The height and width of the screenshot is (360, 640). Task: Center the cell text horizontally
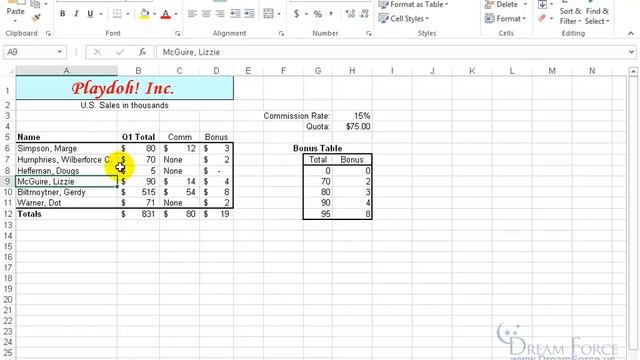pos(206,14)
